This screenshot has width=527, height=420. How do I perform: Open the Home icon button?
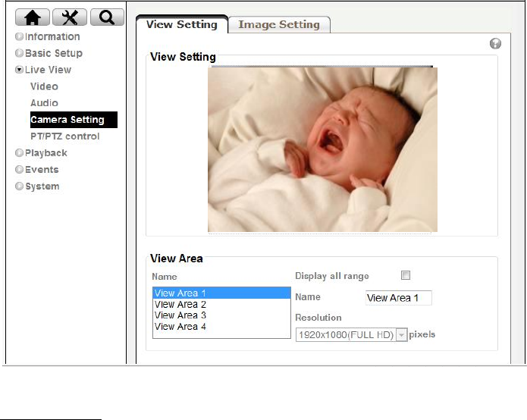33,17
